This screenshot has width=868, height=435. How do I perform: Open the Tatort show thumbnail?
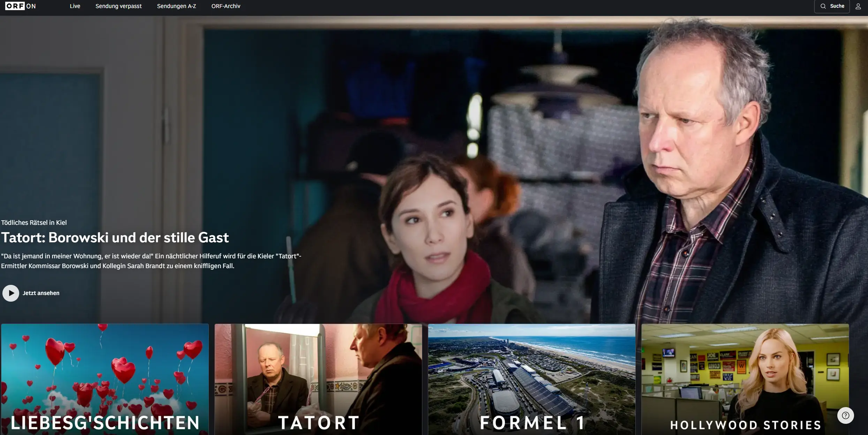point(318,370)
